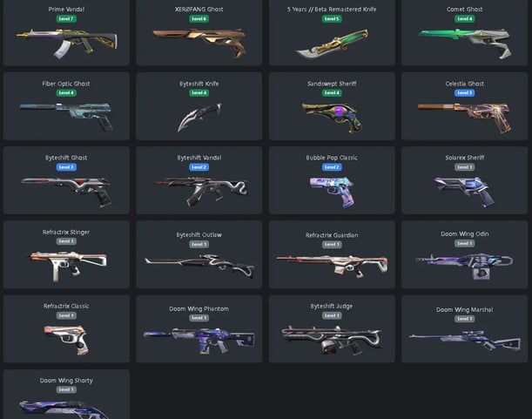Screen dimensions: 532x419
Task: Open the 5 Years Beta Remastered Knife card
Action: [x=332, y=32]
